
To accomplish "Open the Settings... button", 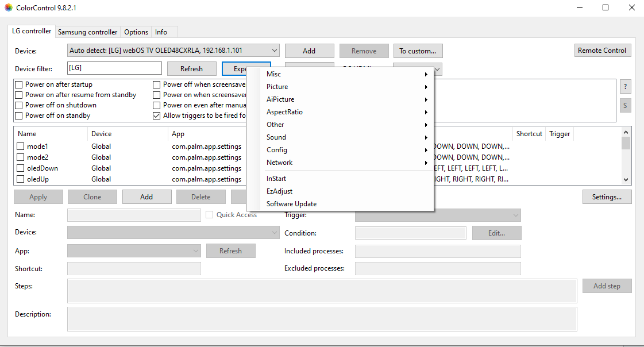I will tap(607, 197).
